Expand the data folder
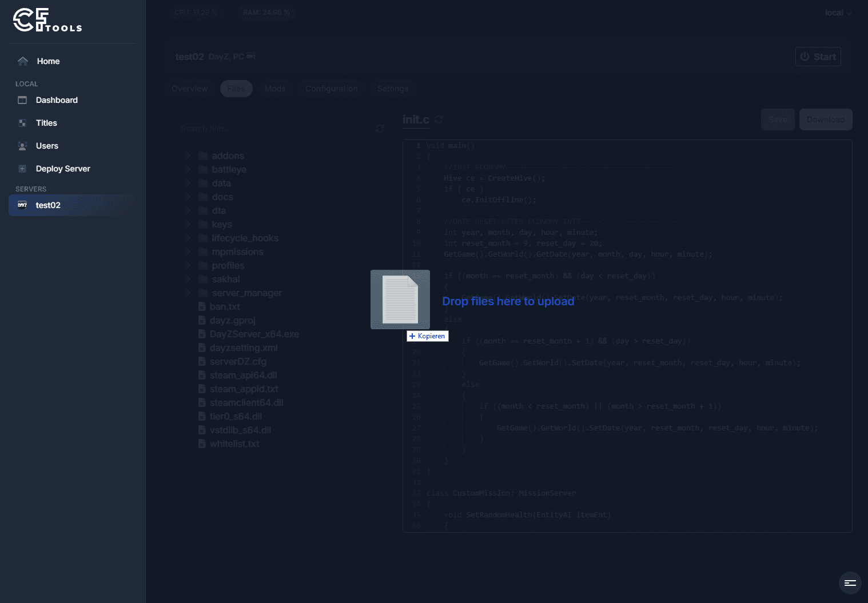 tap(188, 183)
